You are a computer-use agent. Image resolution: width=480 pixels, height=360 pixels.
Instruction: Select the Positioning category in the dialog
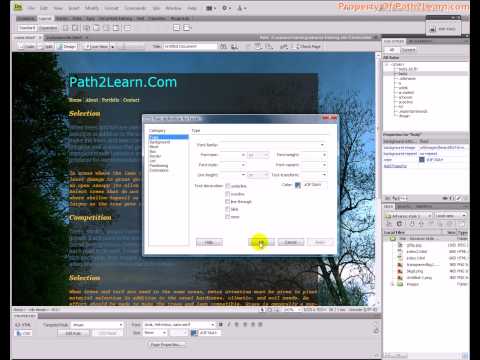(x=159, y=166)
